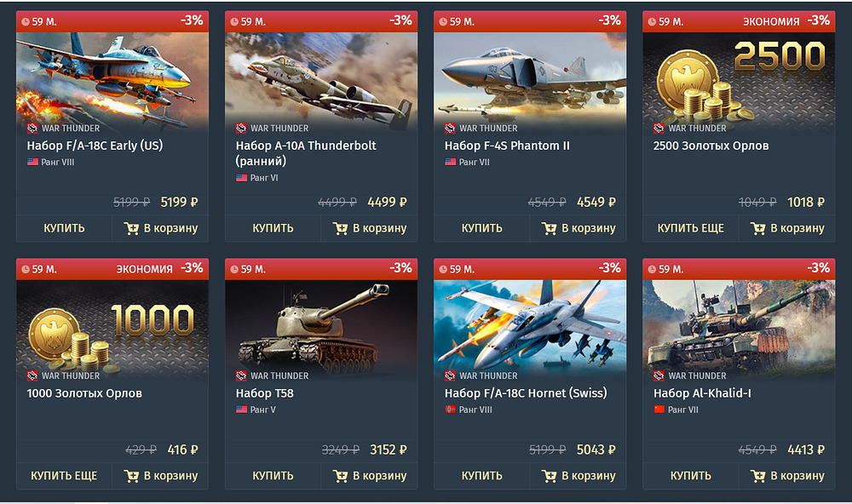
Task: Open the Al-Khalid-I tank thumbnail image
Action: pos(739,329)
